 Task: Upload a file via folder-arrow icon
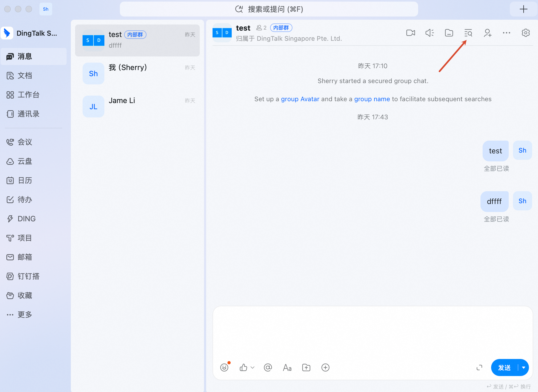coord(306,367)
